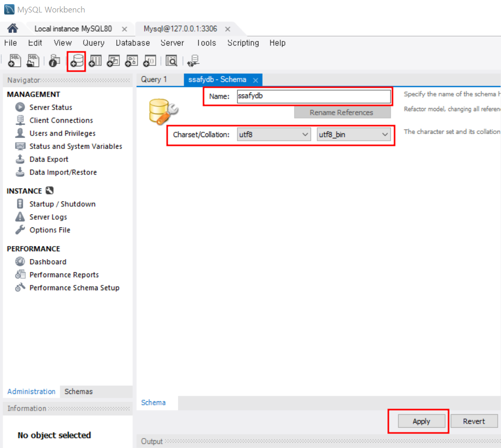Close the Local instance MySQL80 tab

[125, 29]
